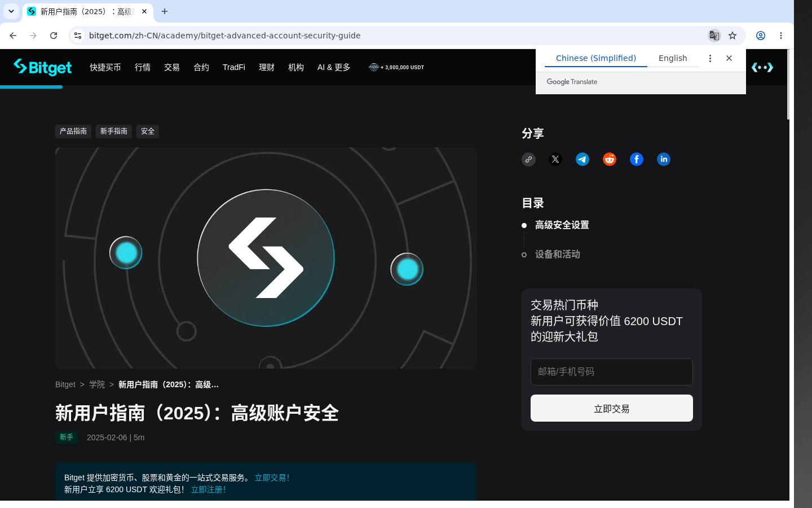The height and width of the screenshot is (508, 812).
Task: Go back to previous page
Action: pyautogui.click(x=13, y=36)
